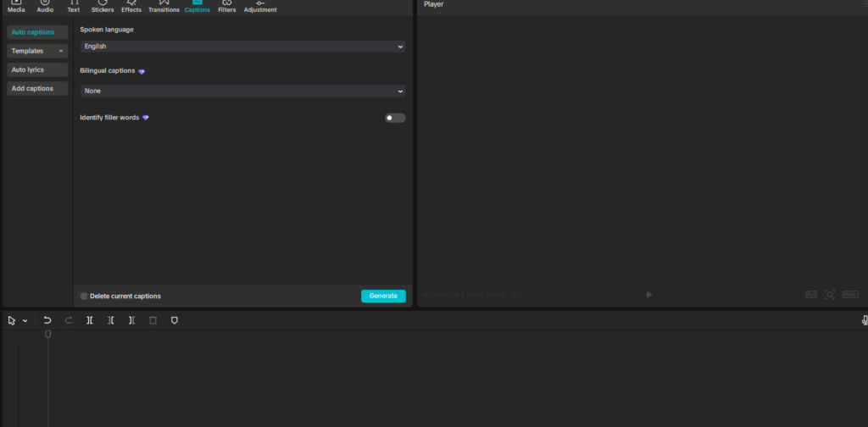Screen dimensions: 868x427
Task: Open the Effects panel
Action: click(x=131, y=7)
